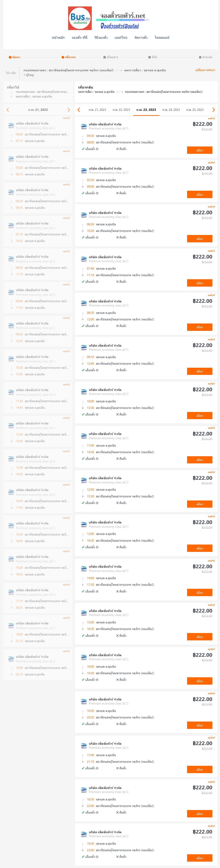Go to previous return date arrow

79,110
